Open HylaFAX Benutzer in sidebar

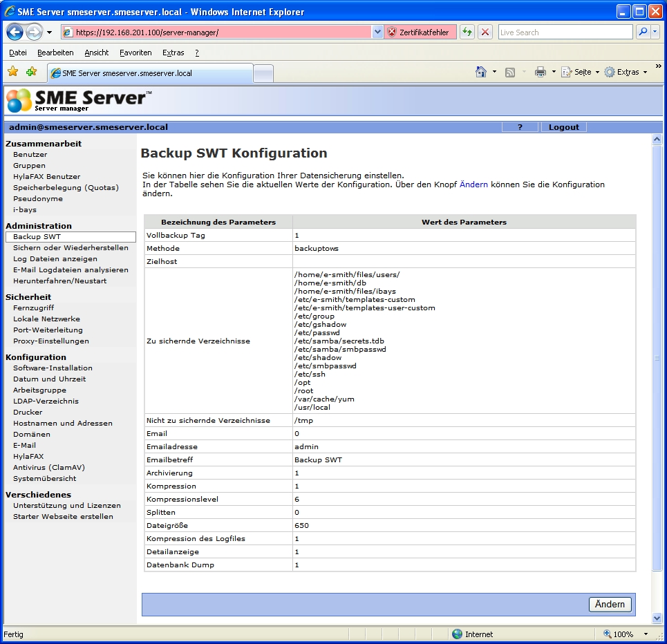(x=47, y=176)
